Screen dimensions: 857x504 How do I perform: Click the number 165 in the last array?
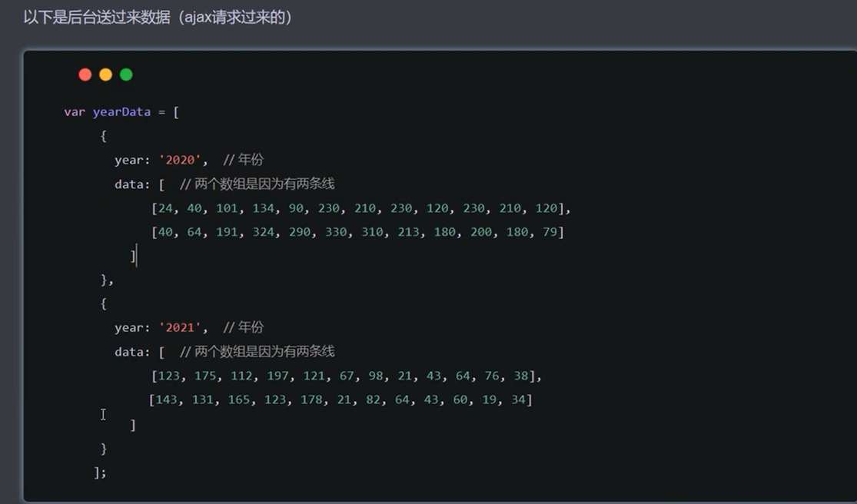[239, 400]
